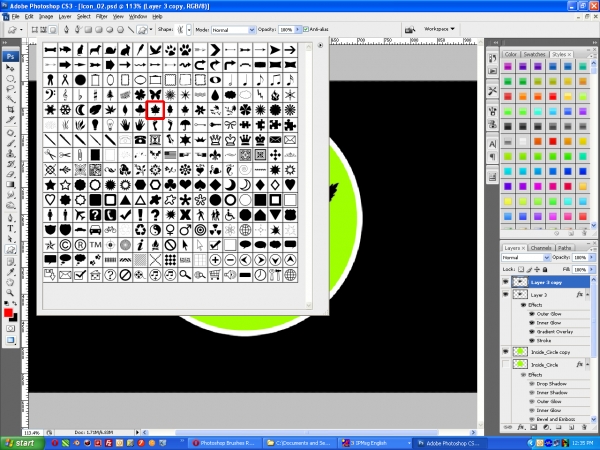Switch to the Paths tab
The image size is (600, 450).
coord(564,248)
